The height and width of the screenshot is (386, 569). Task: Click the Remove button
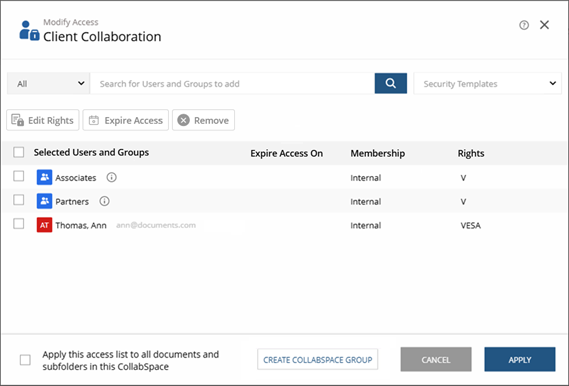pyautogui.click(x=203, y=120)
